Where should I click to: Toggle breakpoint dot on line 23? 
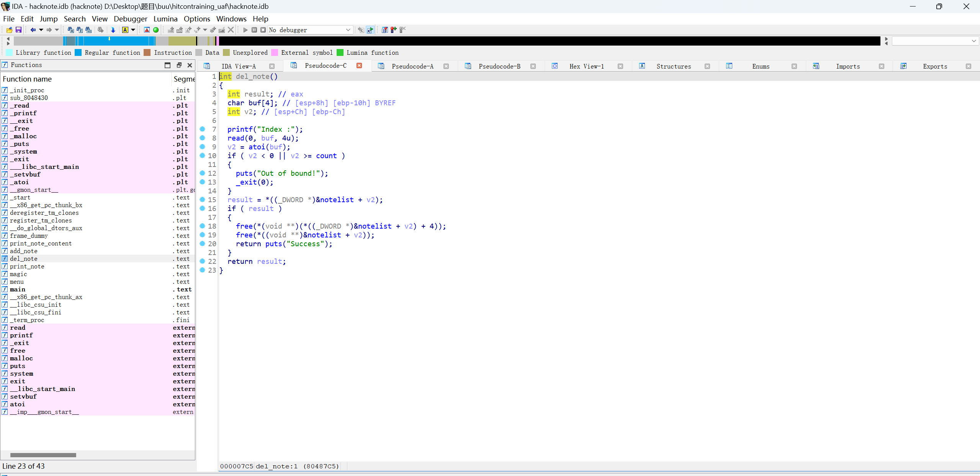pos(203,270)
